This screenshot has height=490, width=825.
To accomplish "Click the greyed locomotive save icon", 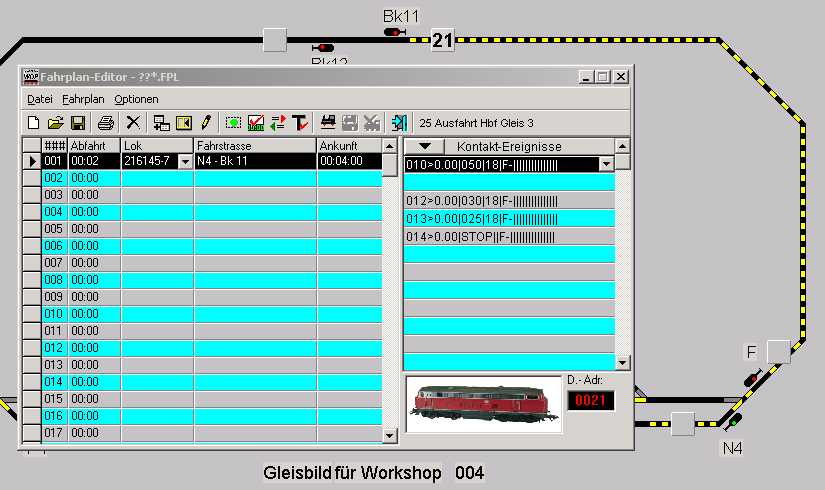I will (350, 123).
